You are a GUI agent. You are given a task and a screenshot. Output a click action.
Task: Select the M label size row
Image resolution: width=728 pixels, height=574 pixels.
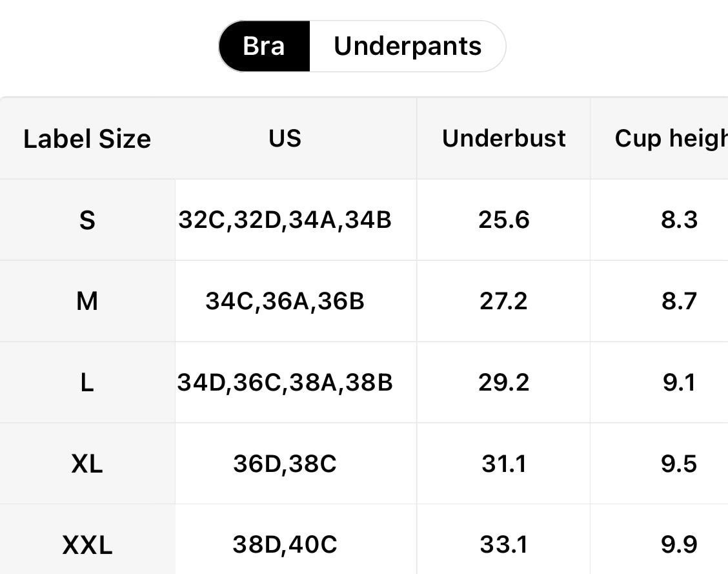coord(87,301)
